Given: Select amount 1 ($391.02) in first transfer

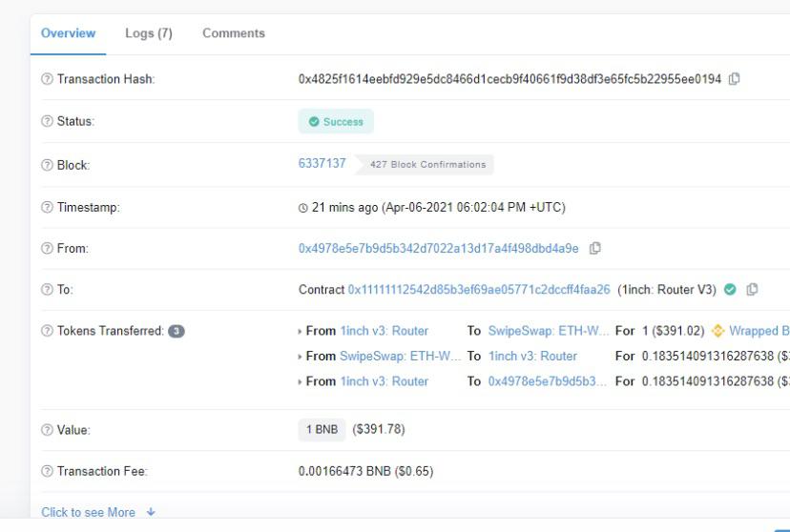Looking at the screenshot, I should (x=673, y=331).
